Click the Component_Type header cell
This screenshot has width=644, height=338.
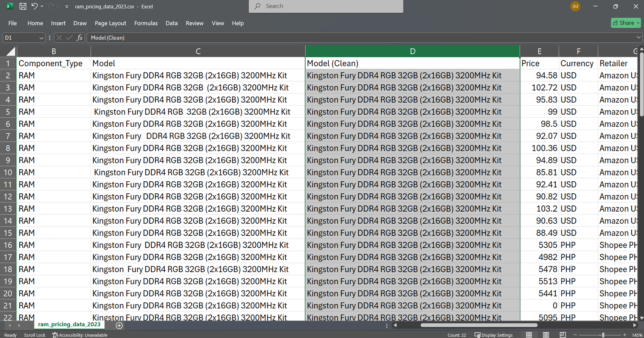click(54, 64)
